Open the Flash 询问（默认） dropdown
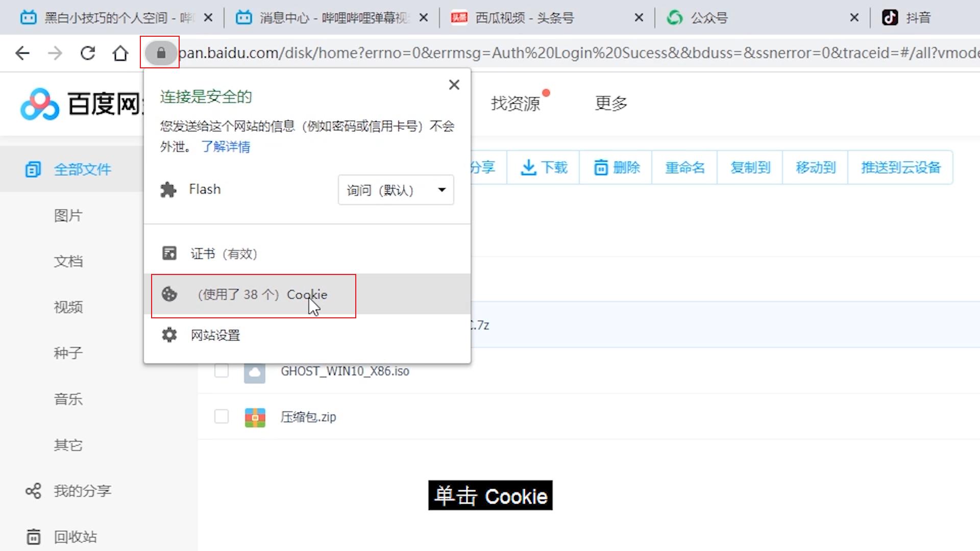The height and width of the screenshot is (551, 980). [396, 190]
